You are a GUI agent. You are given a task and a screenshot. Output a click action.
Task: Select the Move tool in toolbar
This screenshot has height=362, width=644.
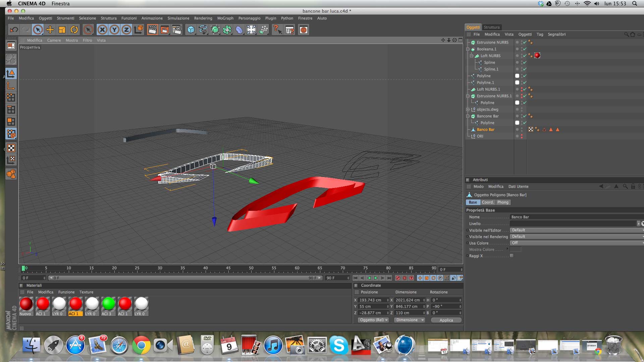pos(50,30)
